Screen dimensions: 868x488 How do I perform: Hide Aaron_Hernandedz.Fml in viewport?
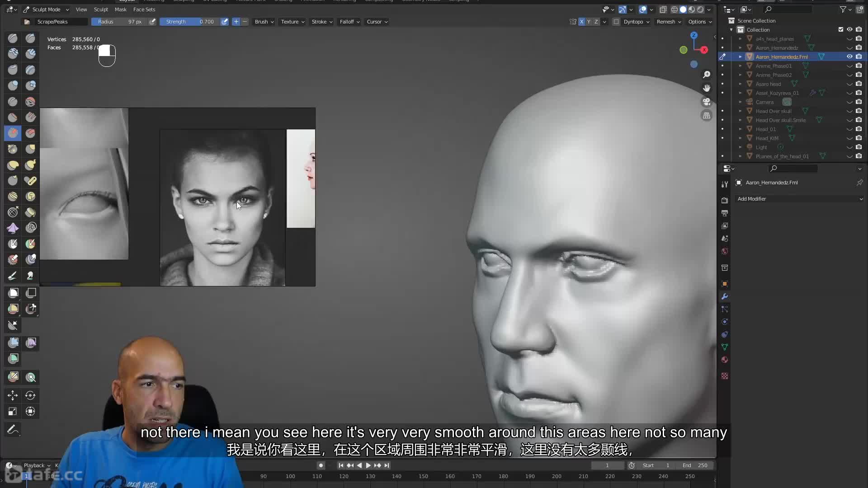(x=849, y=56)
